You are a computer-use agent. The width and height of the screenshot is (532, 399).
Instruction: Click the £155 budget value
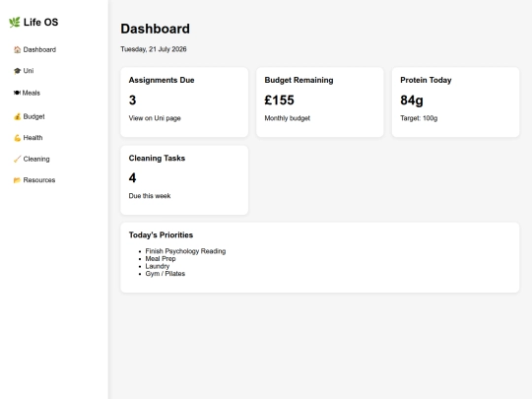click(279, 100)
